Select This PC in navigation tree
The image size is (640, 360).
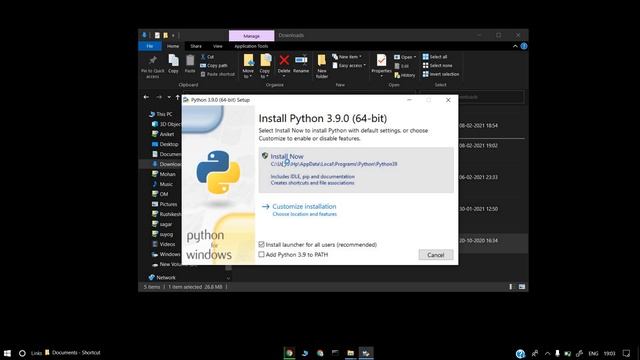pos(161,114)
